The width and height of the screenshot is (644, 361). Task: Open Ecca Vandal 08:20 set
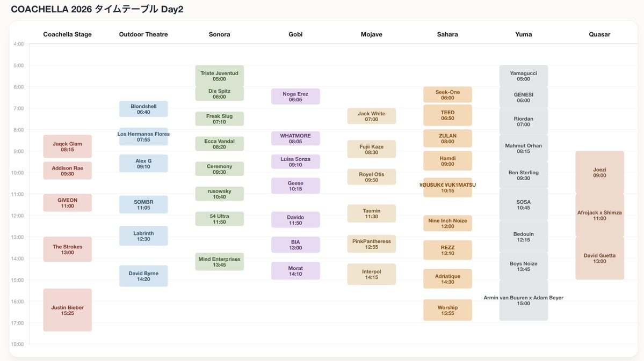click(x=219, y=144)
